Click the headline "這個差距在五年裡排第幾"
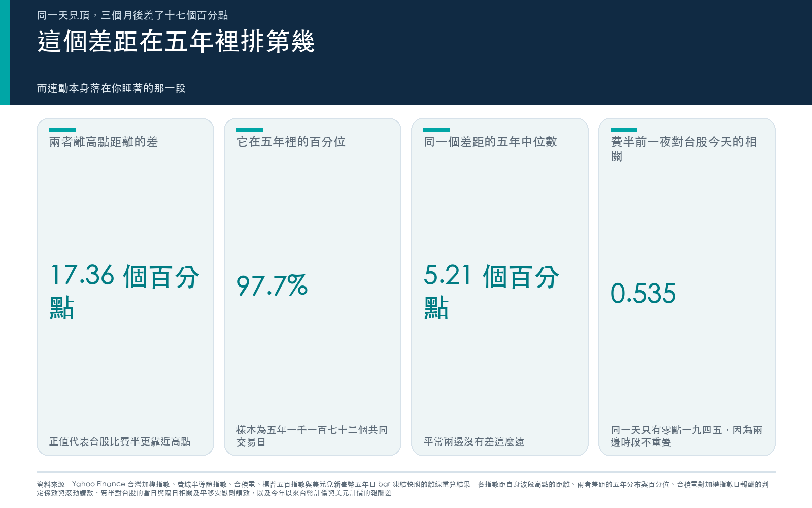 176,42
